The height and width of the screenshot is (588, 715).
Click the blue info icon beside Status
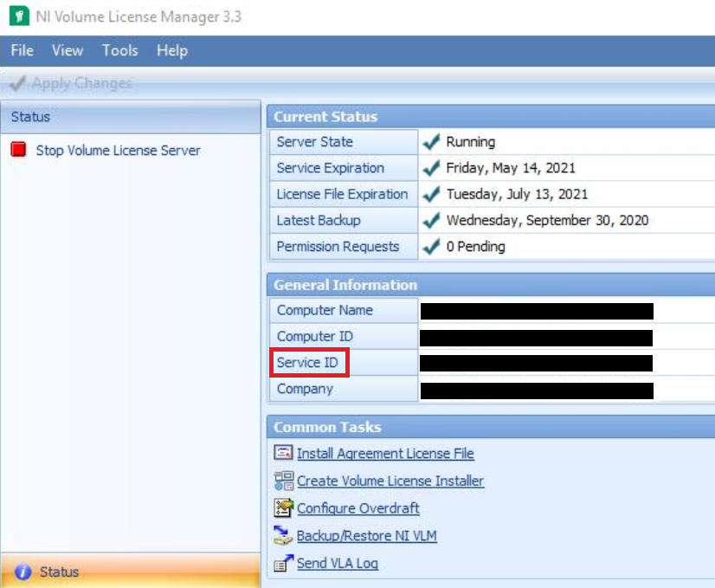(23, 572)
